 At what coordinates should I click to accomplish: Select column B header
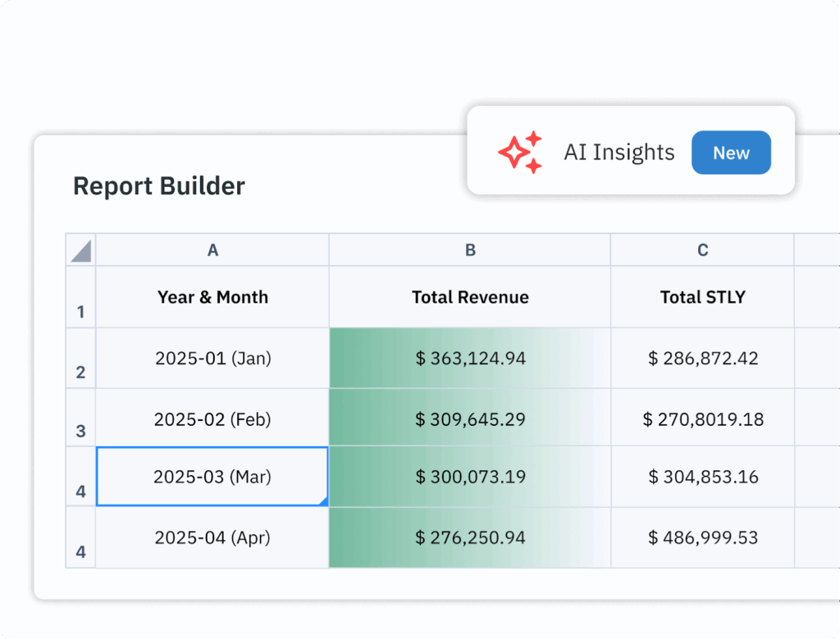click(469, 249)
